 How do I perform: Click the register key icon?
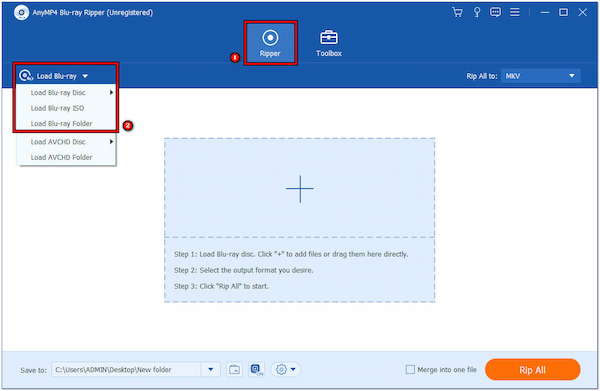tap(477, 12)
